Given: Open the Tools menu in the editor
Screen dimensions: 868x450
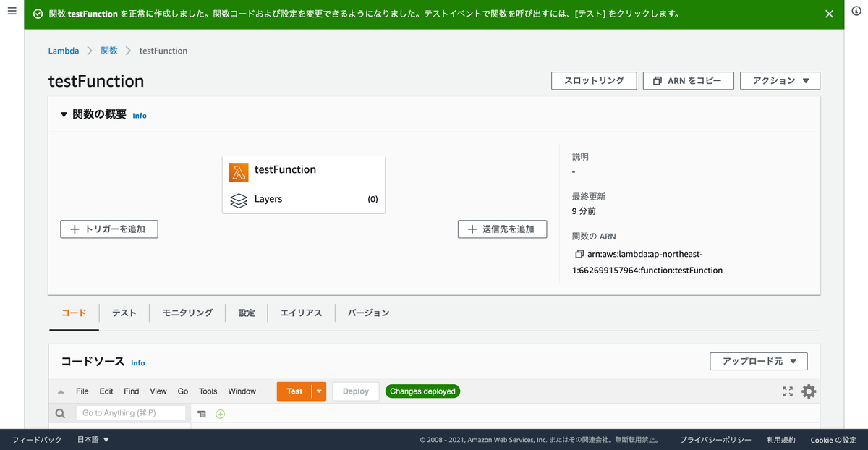Looking at the screenshot, I should click(208, 391).
